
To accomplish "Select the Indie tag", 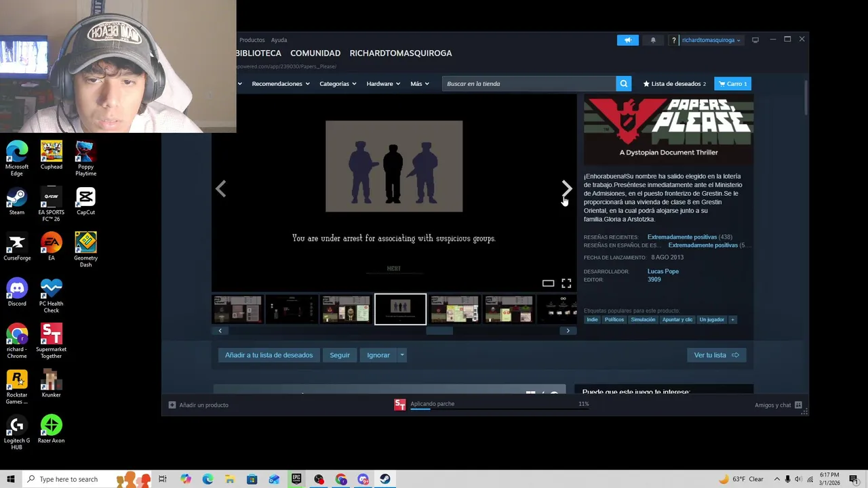I will coord(592,319).
